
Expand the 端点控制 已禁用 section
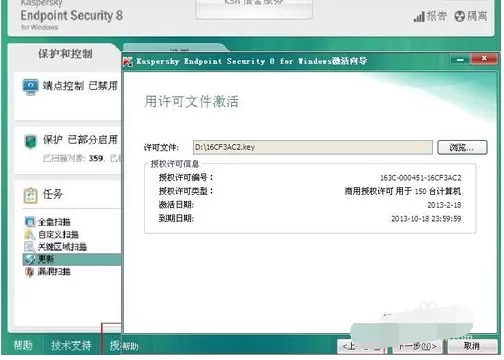80,86
